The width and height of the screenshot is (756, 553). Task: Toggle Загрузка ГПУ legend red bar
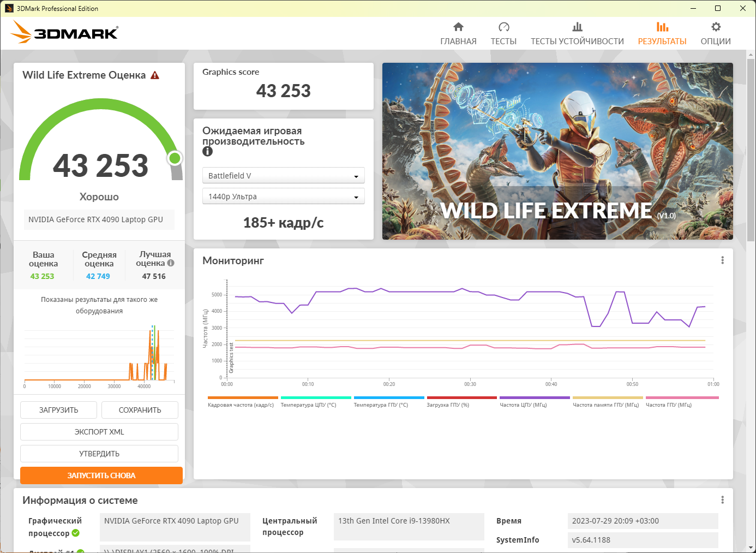pos(462,397)
